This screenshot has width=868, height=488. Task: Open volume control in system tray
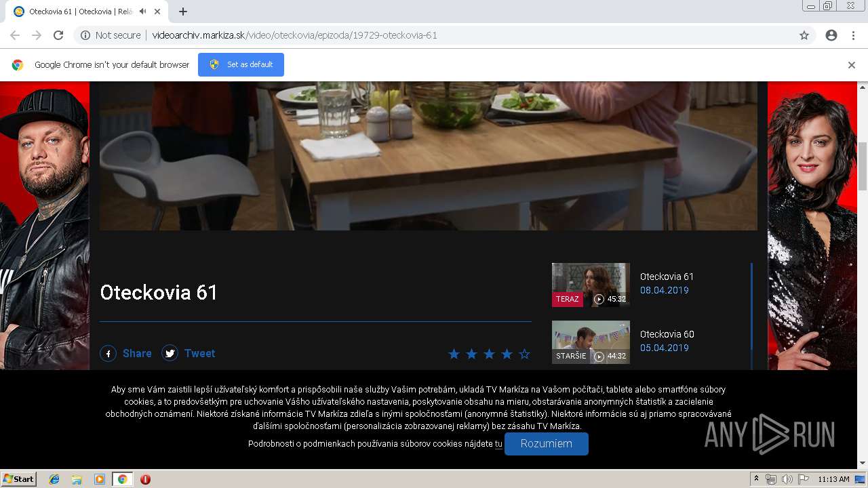(787, 479)
